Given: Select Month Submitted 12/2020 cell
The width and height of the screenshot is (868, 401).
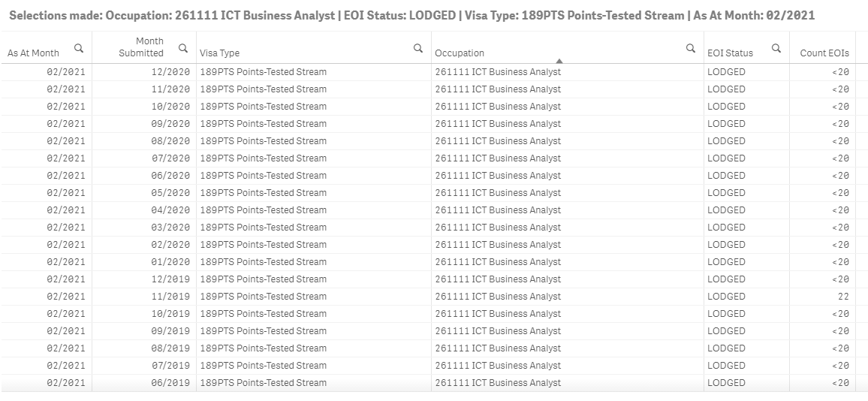Looking at the screenshot, I should (172, 72).
